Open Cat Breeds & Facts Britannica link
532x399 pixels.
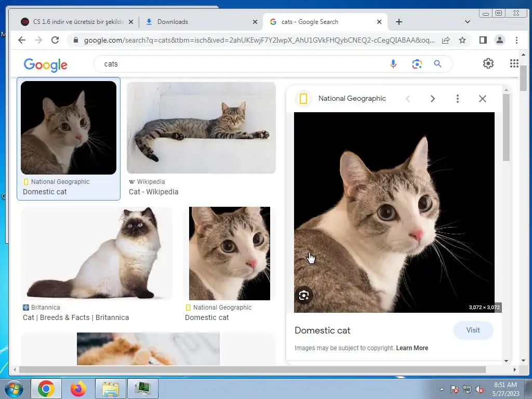76,317
